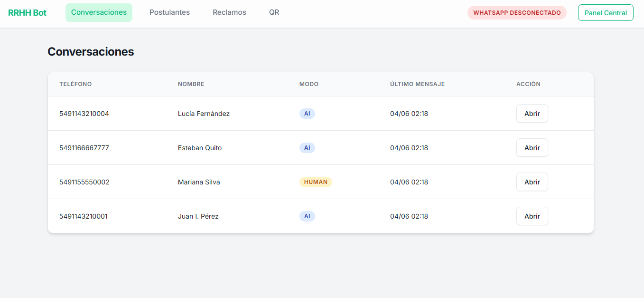
Task: Click the Último Mensaje column header
Action: [x=417, y=84]
